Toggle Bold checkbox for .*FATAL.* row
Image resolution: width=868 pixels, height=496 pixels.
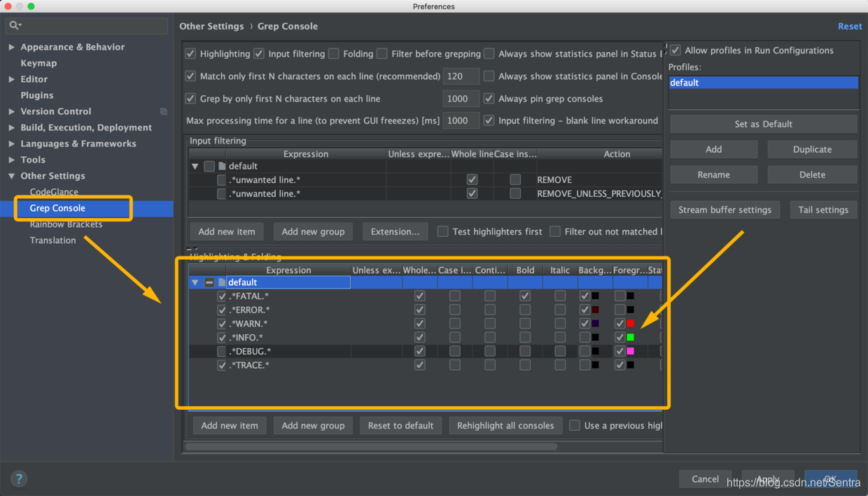click(525, 296)
